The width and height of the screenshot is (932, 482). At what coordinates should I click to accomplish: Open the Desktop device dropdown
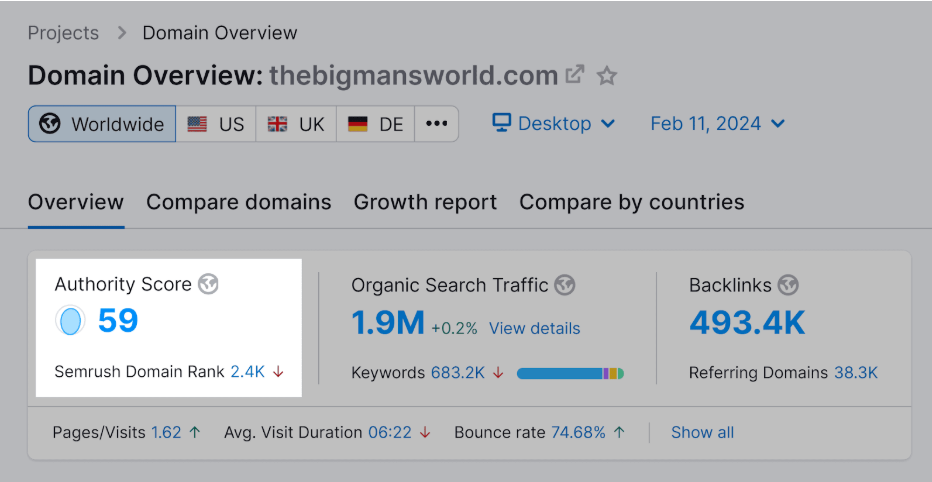pyautogui.click(x=553, y=124)
